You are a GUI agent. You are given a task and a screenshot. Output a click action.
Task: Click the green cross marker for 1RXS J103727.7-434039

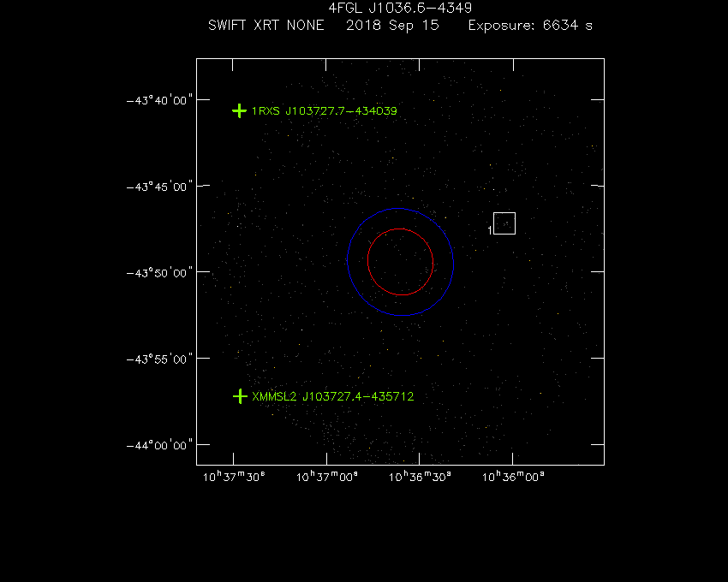click(x=239, y=111)
